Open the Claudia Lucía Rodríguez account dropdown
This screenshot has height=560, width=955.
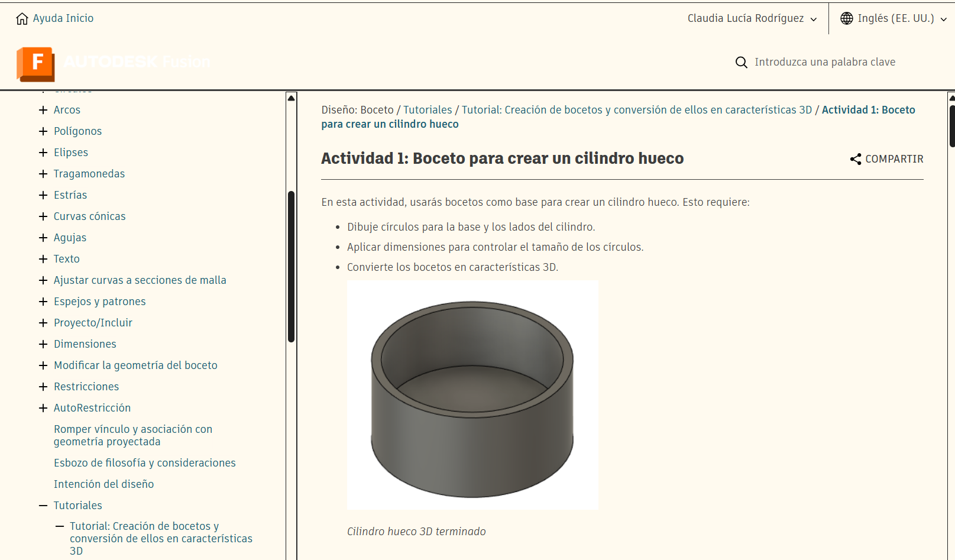pos(752,18)
